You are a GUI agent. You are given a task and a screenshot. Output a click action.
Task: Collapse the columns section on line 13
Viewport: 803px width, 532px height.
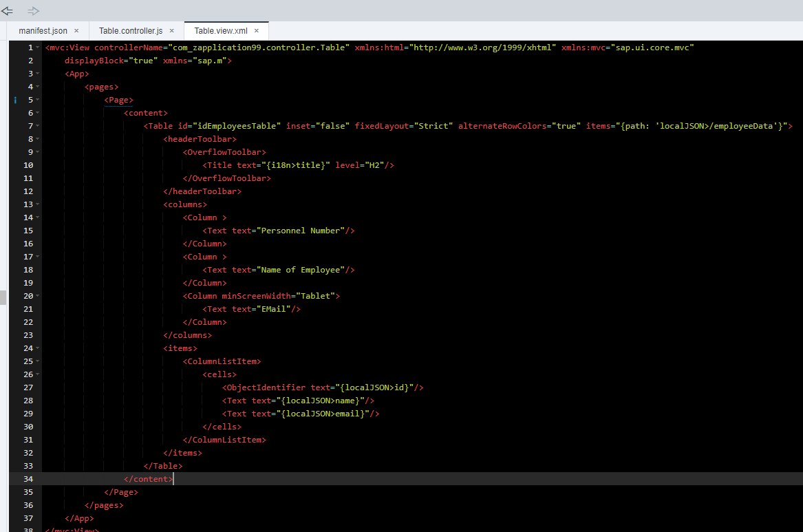coord(36,204)
